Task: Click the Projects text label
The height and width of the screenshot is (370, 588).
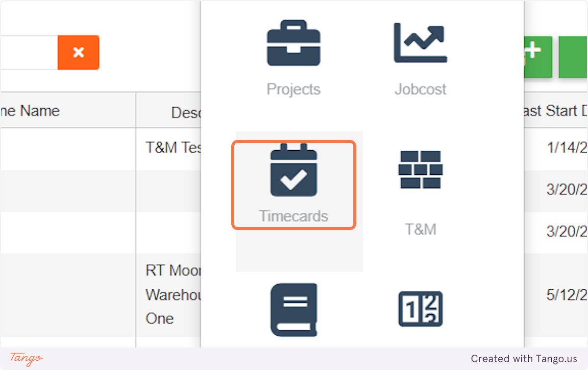Action: coord(293,90)
